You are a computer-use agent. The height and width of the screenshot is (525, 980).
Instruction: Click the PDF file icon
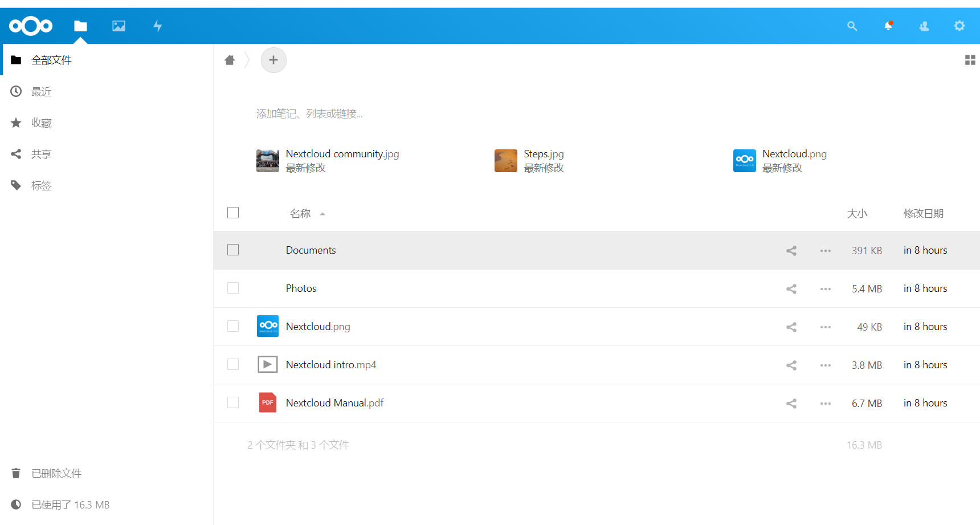coord(268,402)
